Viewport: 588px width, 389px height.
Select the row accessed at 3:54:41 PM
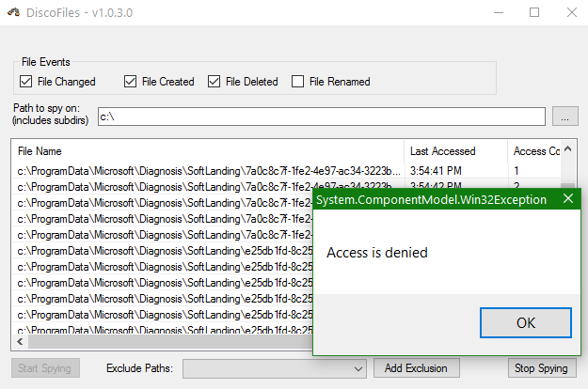pos(287,171)
